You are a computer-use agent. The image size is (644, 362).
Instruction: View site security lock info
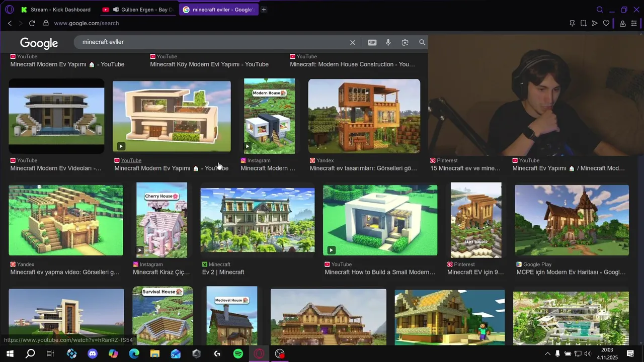tap(46, 23)
